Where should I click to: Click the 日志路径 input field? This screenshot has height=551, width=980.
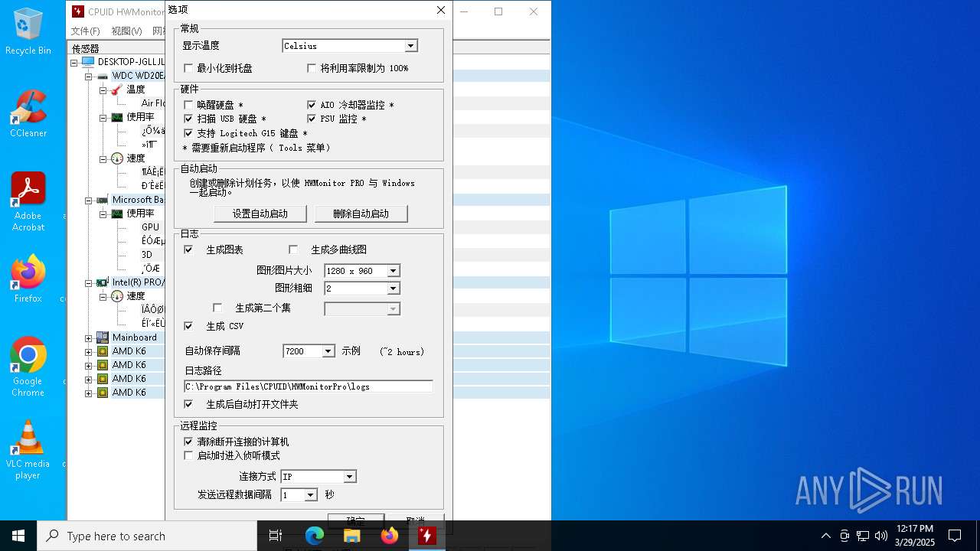coord(309,386)
